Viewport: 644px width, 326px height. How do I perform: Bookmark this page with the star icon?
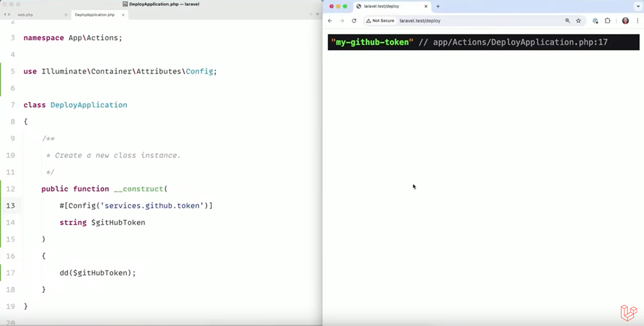pos(578,20)
